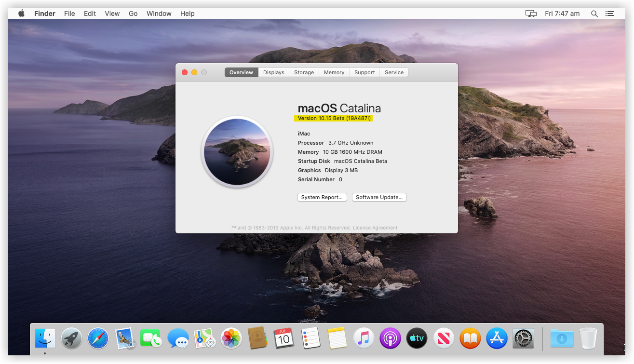The width and height of the screenshot is (634, 364).
Task: Click the version 10.15 Beta text
Action: 335,118
